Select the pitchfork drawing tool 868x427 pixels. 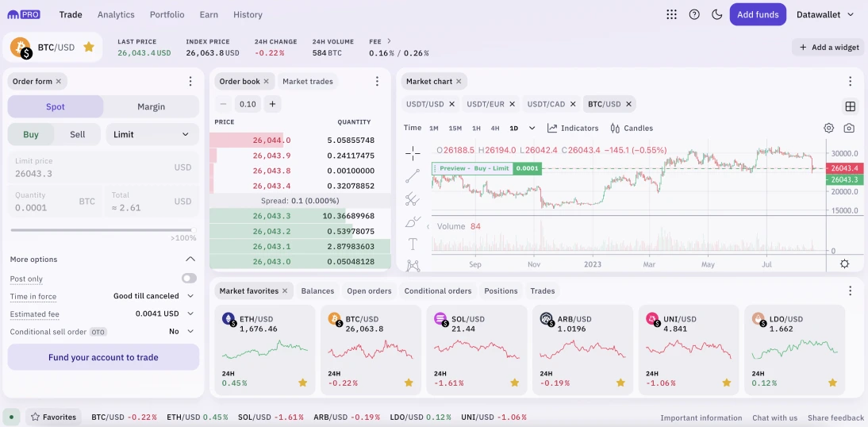413,199
